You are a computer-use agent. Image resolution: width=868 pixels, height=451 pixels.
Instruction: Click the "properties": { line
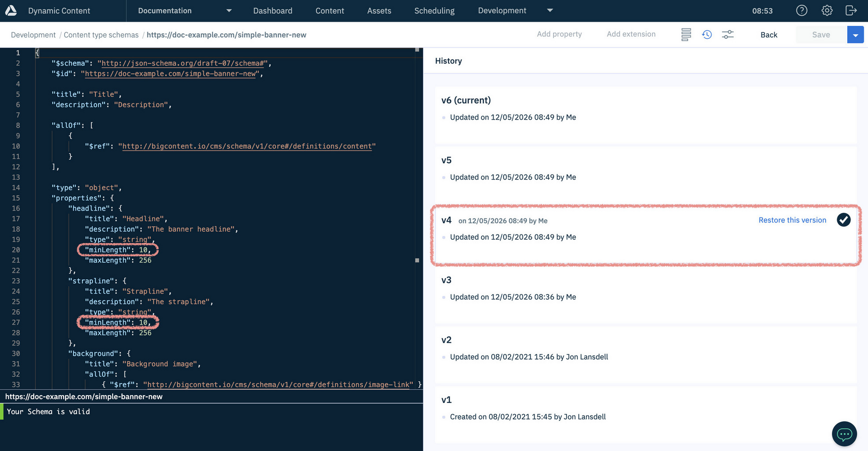[83, 198]
